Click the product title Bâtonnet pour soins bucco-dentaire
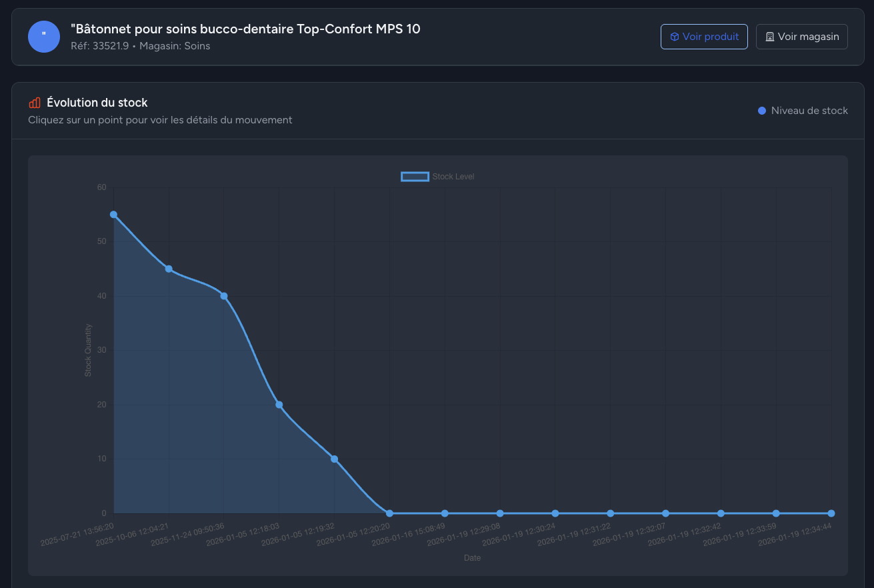This screenshot has height=588, width=874. pos(245,29)
